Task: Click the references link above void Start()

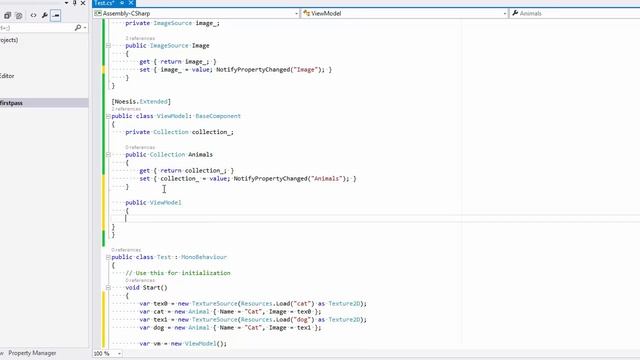Action: tap(140, 280)
